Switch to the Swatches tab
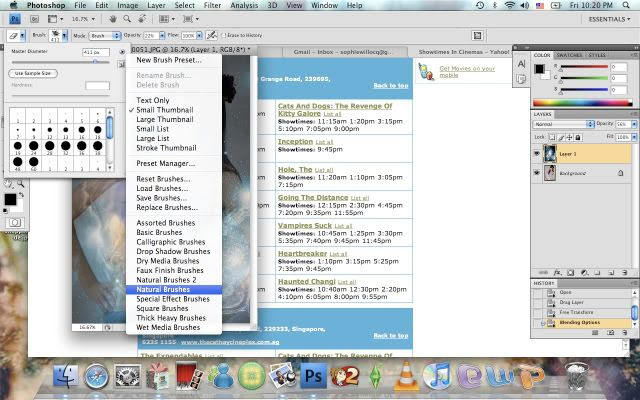The height and width of the screenshot is (400, 640). tap(570, 55)
